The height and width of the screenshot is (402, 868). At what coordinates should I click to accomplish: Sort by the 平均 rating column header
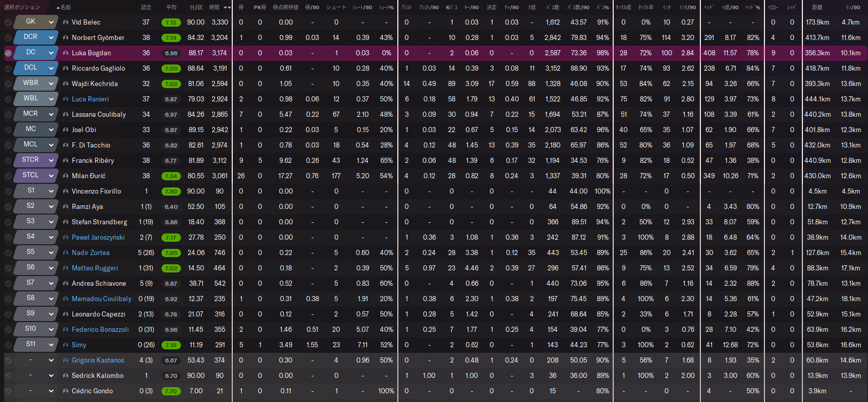171,7
